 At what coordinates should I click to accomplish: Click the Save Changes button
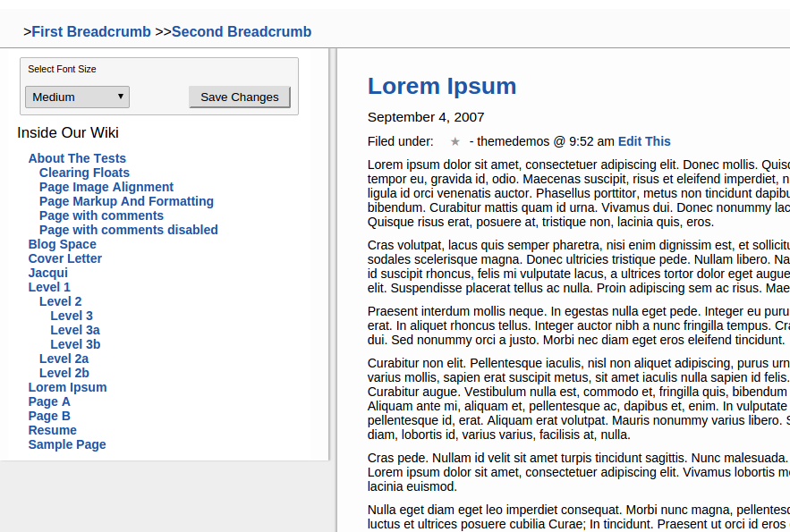pos(240,97)
